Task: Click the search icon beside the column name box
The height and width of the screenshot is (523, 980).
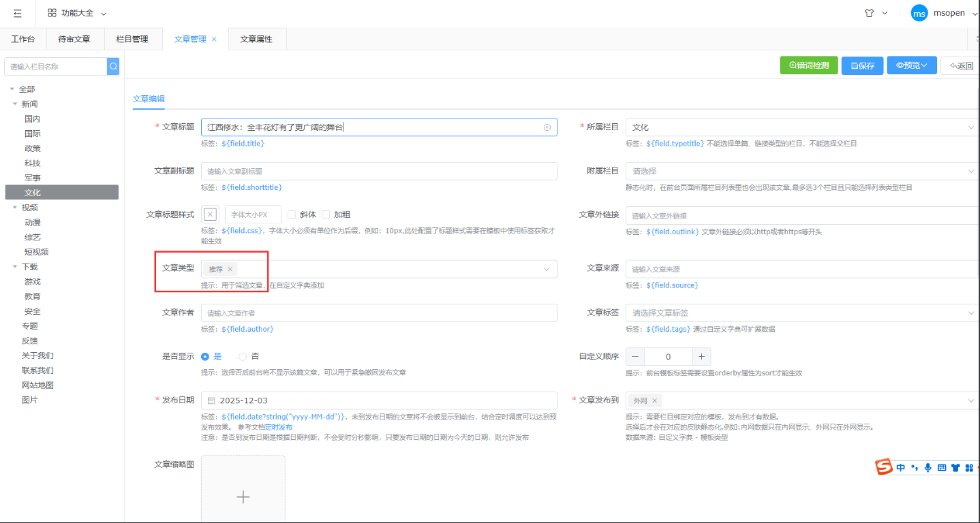Action: (113, 66)
